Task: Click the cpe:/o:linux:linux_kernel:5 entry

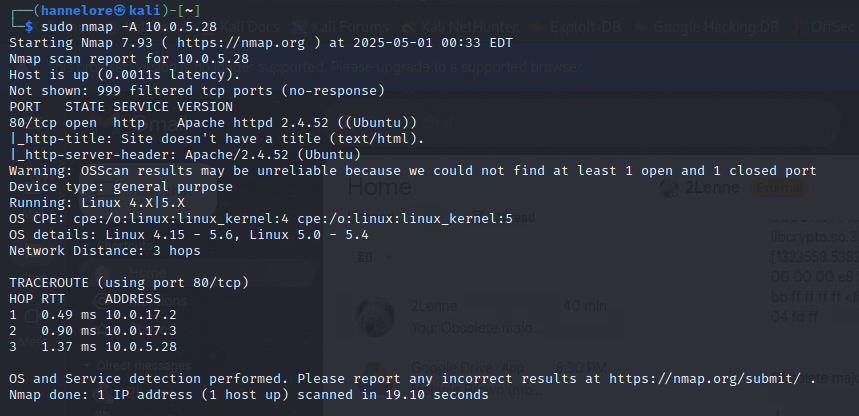Action: click(408, 219)
